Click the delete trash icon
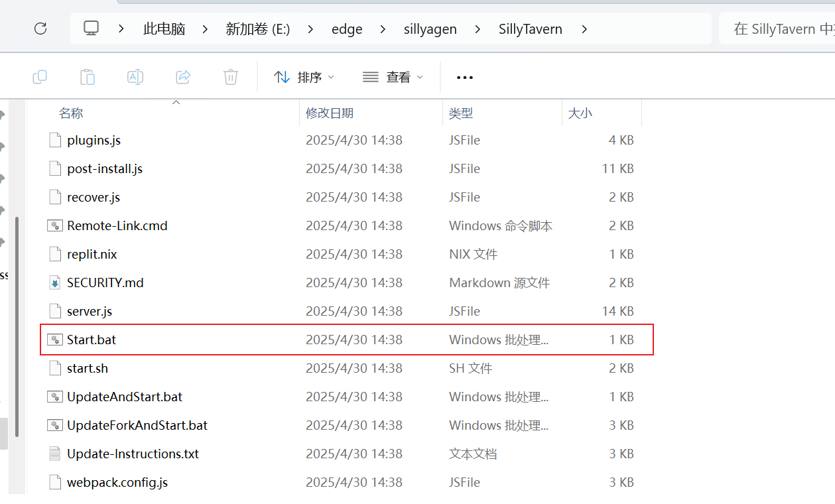 231,77
